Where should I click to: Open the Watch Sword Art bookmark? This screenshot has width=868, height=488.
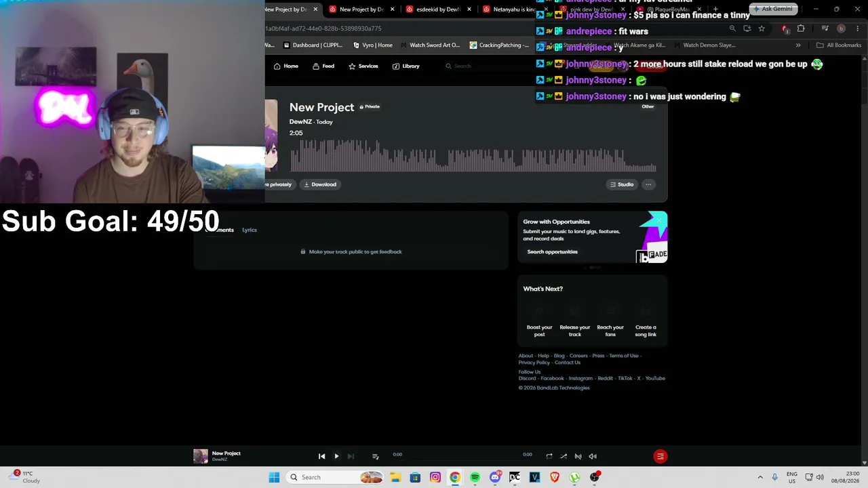click(430, 45)
